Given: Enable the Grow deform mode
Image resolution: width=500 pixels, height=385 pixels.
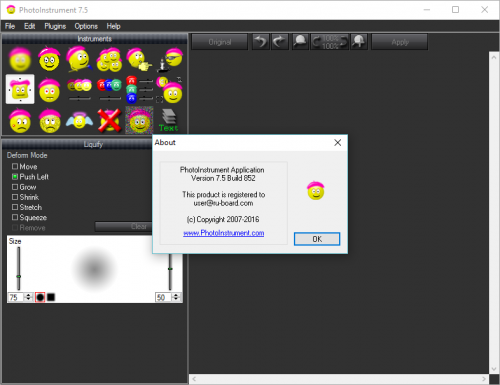Looking at the screenshot, I should (x=15, y=187).
